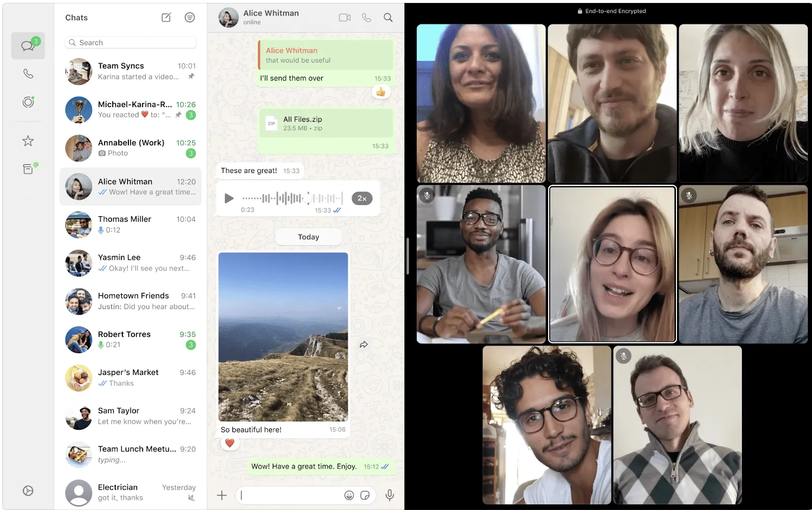
Task: Open the Sam Taylor chat
Action: click(x=130, y=416)
